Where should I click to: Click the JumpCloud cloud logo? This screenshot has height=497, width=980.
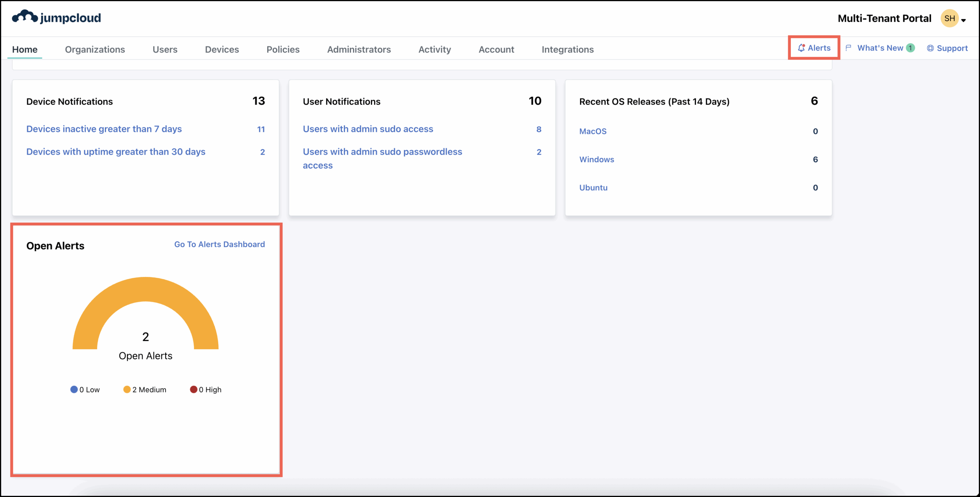click(24, 16)
